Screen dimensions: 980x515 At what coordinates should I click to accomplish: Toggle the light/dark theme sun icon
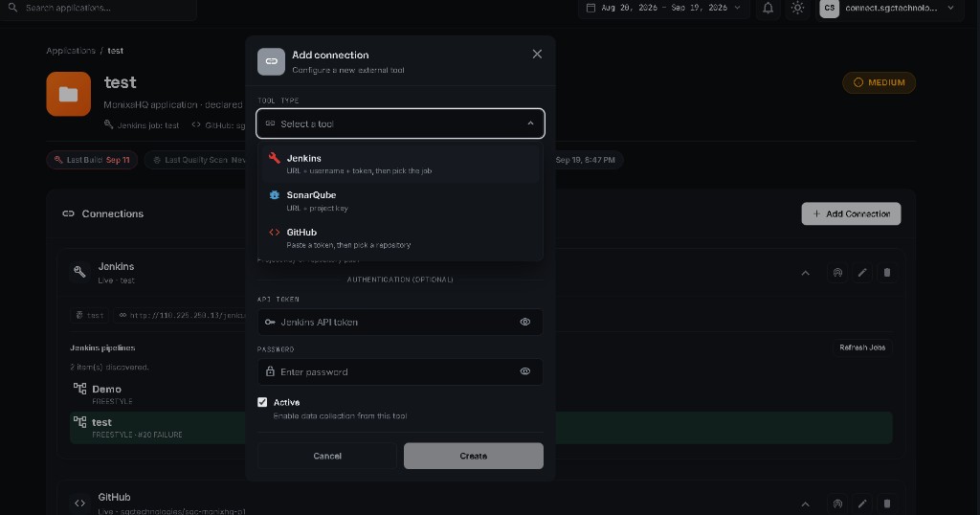tap(797, 8)
